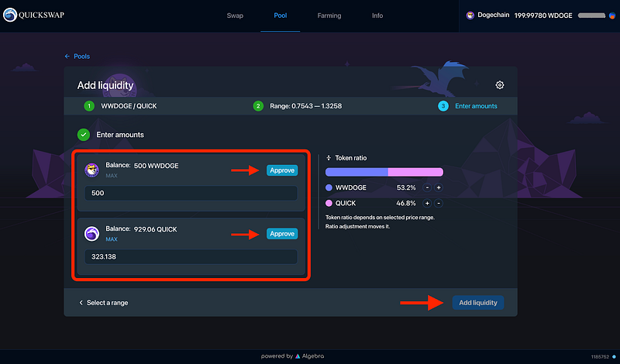
Task: Switch to the Farming tab
Action: pos(329,15)
